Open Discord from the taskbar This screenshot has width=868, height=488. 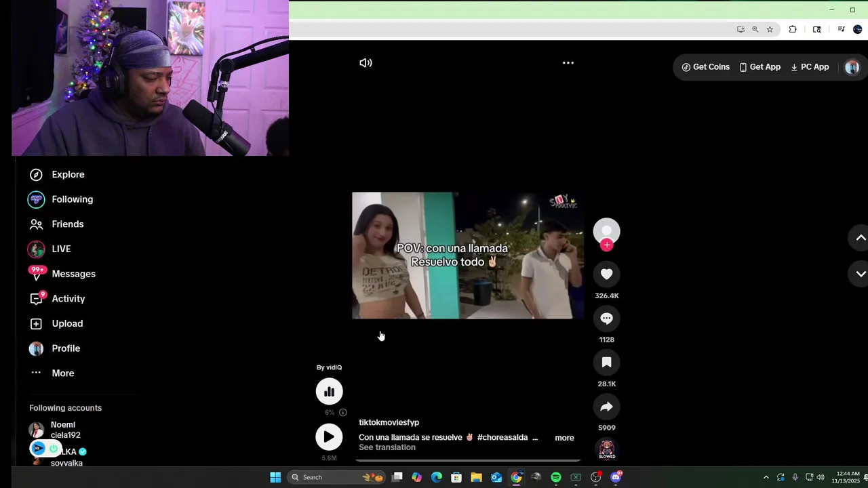(616, 477)
